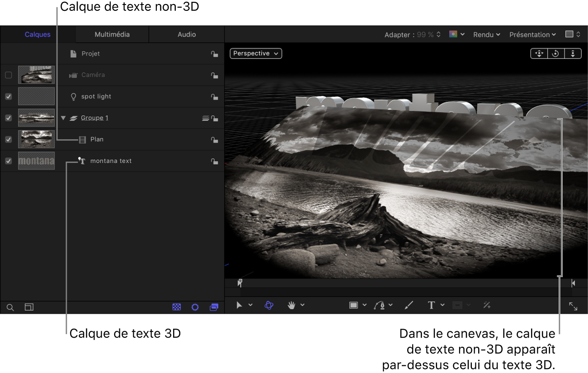Choose the rectangle shape tool
588x373 pixels.
[x=354, y=306]
